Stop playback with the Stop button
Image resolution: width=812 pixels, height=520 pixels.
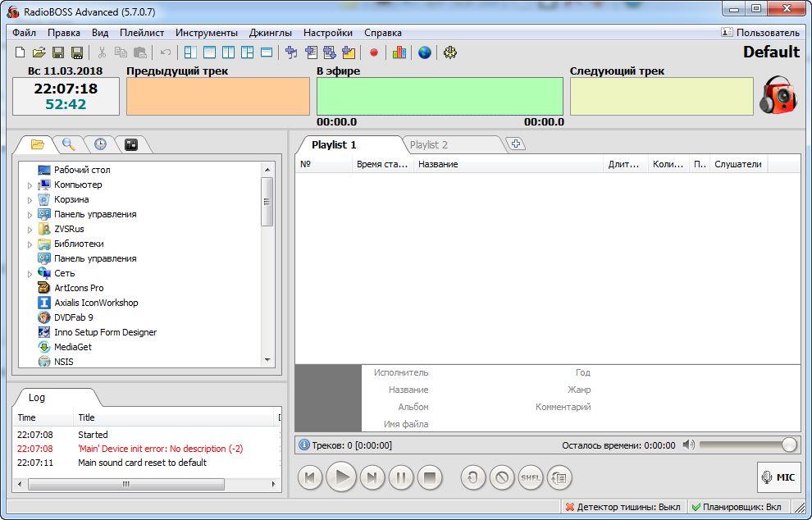click(429, 477)
